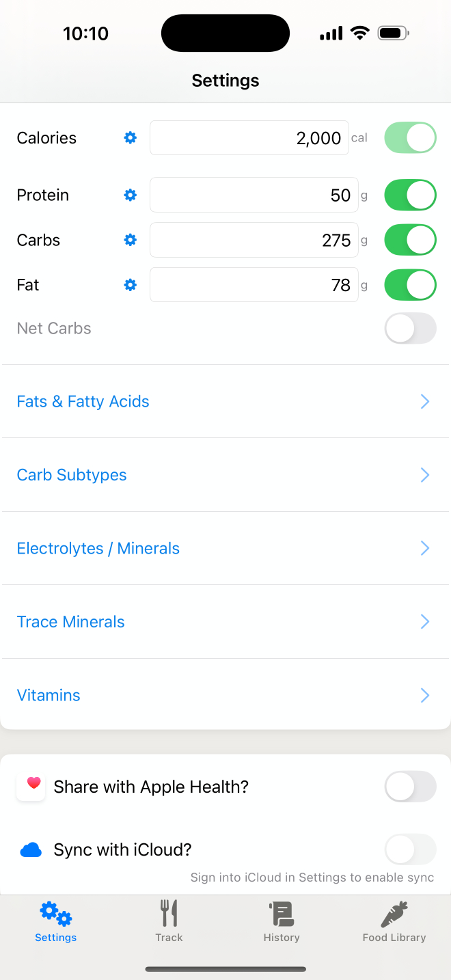Open Electrolytes / Minerals section
Screen dimensions: 451x980
(98, 549)
